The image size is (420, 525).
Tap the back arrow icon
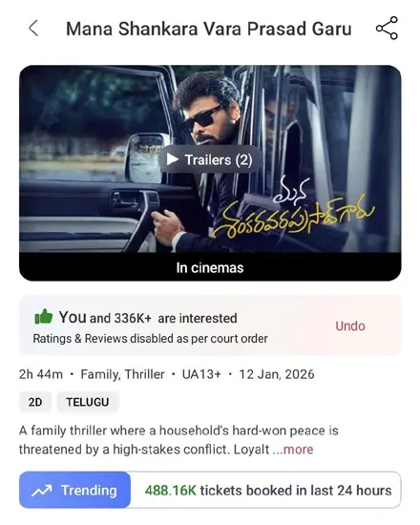pos(33,28)
